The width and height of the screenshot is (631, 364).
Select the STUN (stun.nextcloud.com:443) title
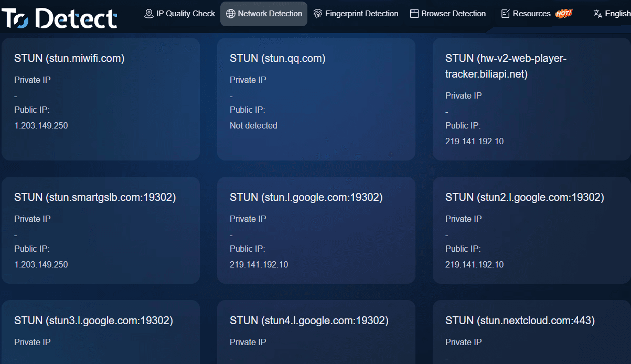coord(520,320)
